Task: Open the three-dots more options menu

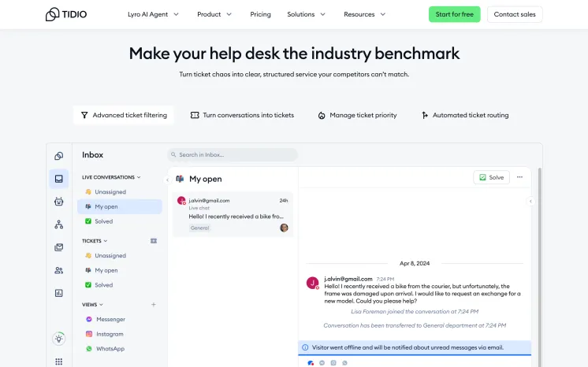Action: [x=519, y=177]
